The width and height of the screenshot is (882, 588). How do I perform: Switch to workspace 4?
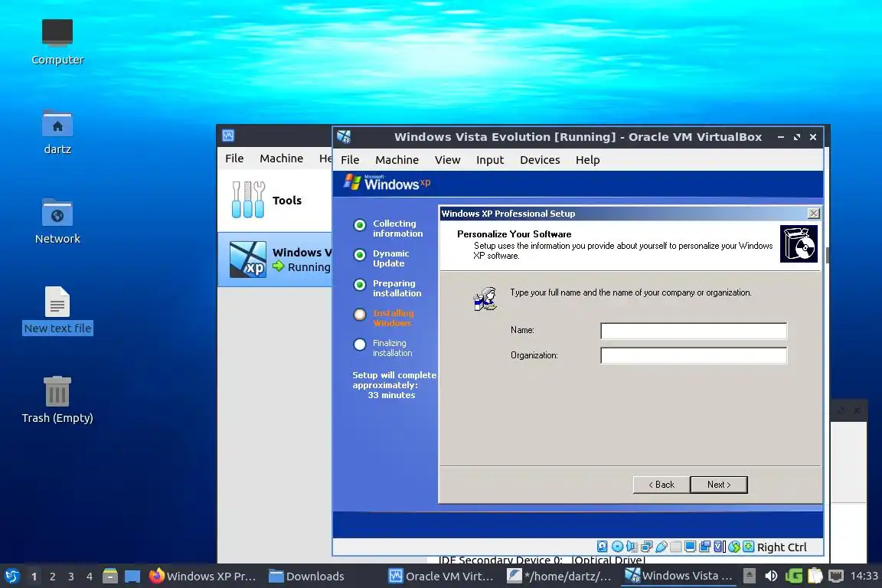(x=90, y=577)
